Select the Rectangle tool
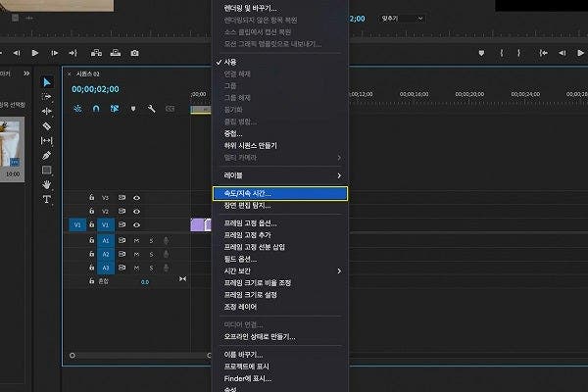588x392 pixels. pos(47,170)
